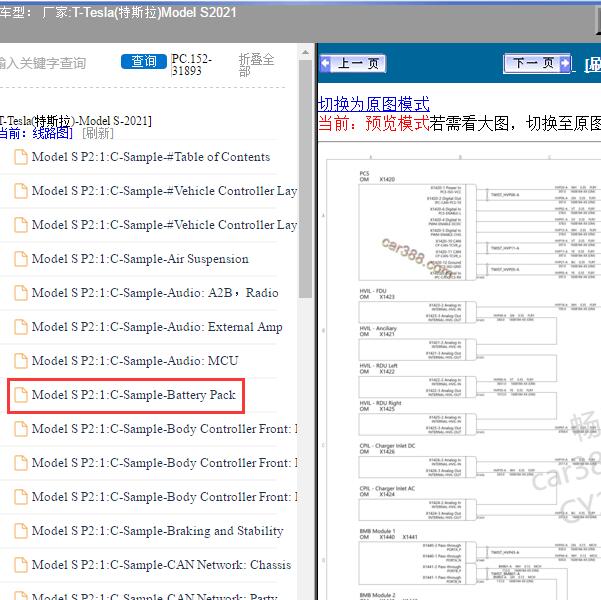This screenshot has height=600, width=601.
Task: Click the list scrollbar up arrow
Action: click(305, 53)
